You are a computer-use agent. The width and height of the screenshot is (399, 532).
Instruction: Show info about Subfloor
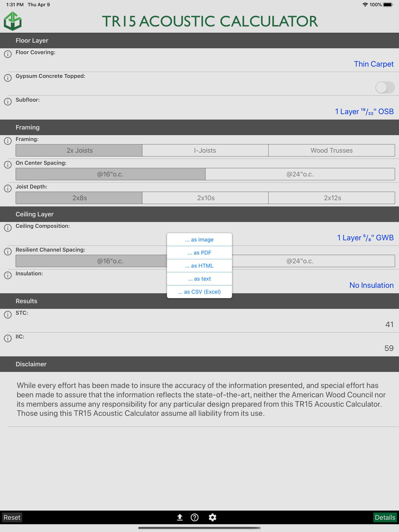point(8,102)
